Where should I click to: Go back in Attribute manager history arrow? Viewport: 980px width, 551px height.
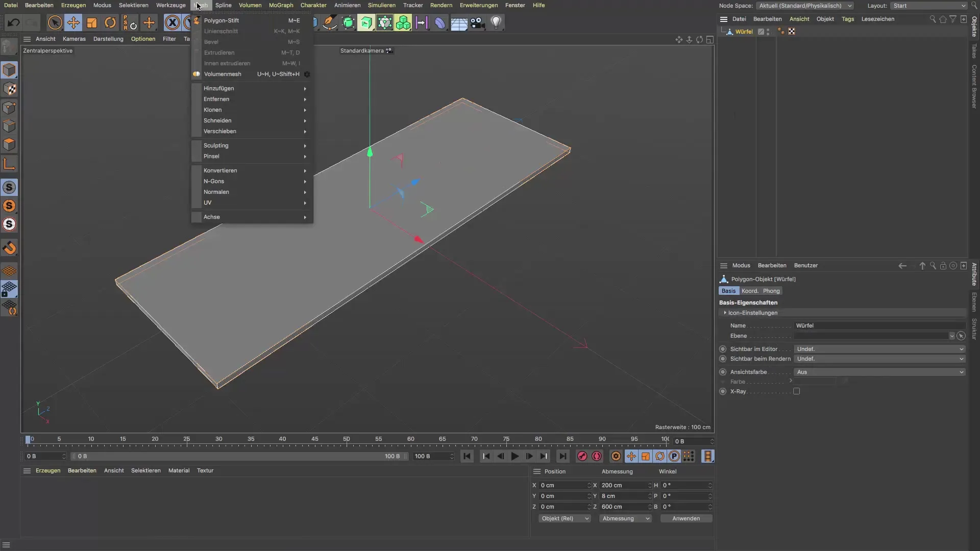click(x=902, y=266)
